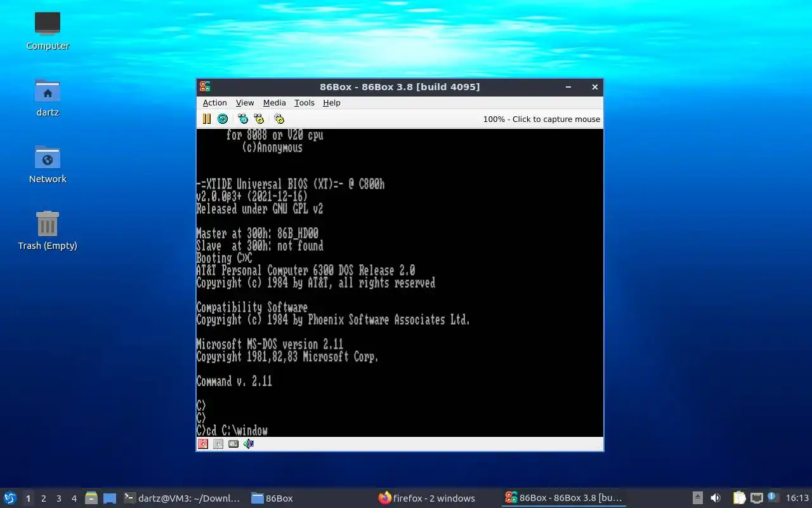Open the View menu

coord(245,103)
